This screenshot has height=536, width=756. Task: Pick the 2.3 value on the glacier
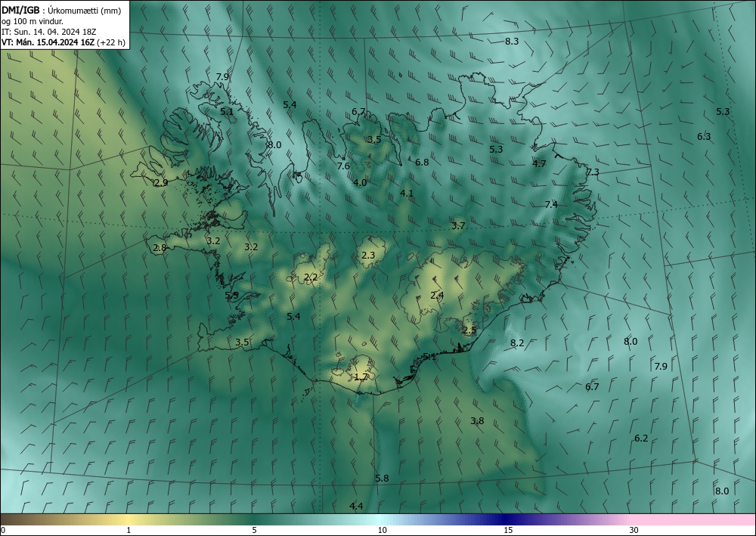pyautogui.click(x=368, y=255)
